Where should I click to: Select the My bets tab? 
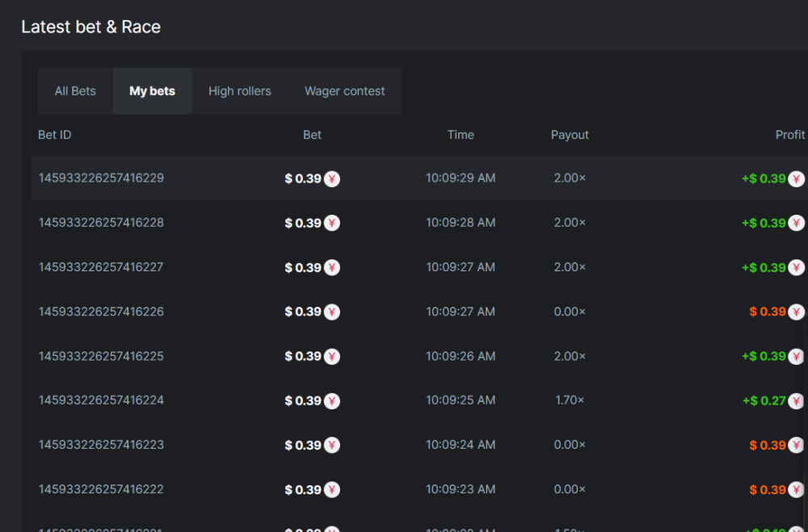pyautogui.click(x=152, y=91)
